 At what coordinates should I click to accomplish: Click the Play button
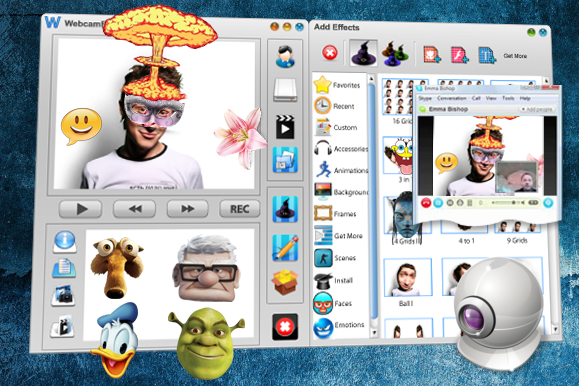(80, 209)
